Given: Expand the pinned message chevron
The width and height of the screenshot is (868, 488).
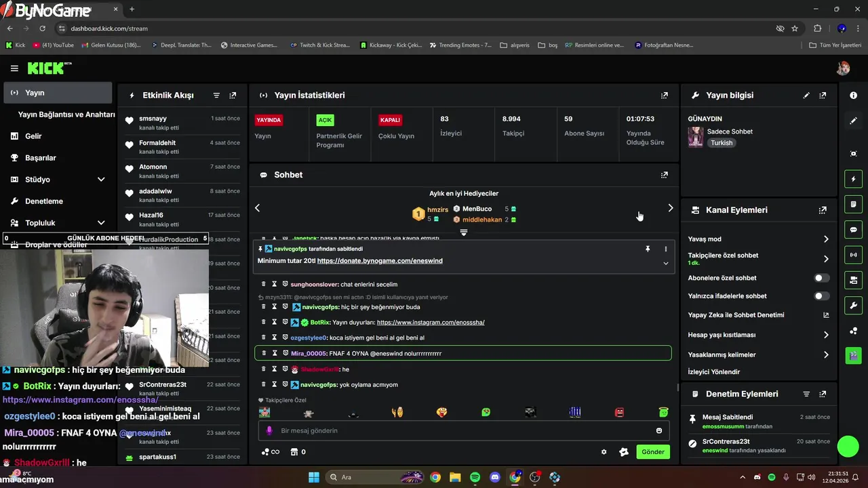Looking at the screenshot, I should (666, 264).
